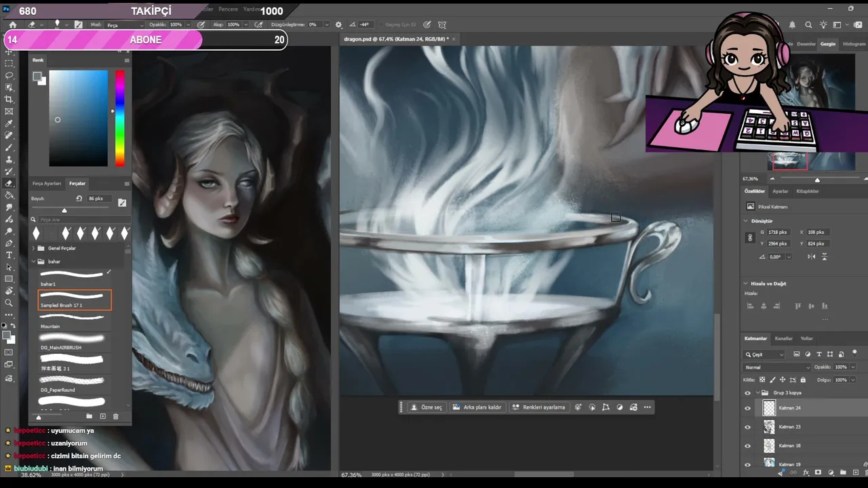Select the Sampled Brush 17 1 preset
Viewport: 868px width, 488px height.
point(75,300)
